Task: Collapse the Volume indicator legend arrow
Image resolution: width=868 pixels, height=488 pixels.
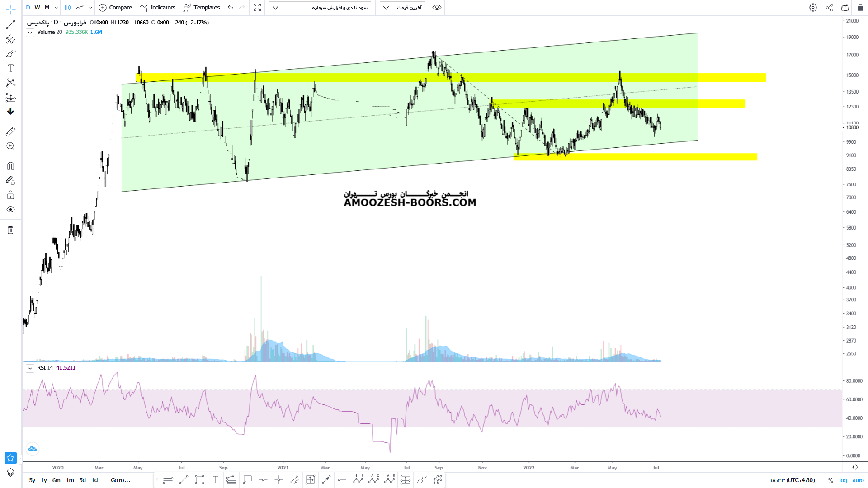Action: (30, 33)
